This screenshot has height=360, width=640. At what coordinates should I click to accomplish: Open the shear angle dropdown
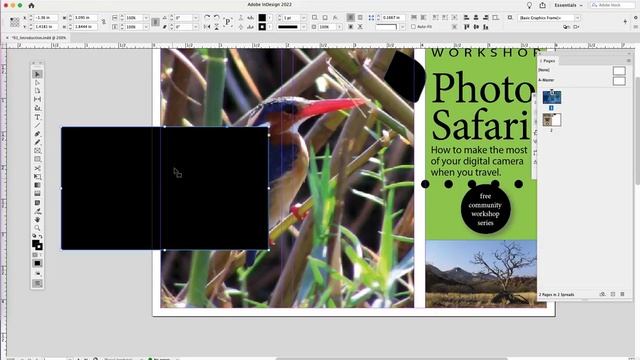click(x=196, y=27)
